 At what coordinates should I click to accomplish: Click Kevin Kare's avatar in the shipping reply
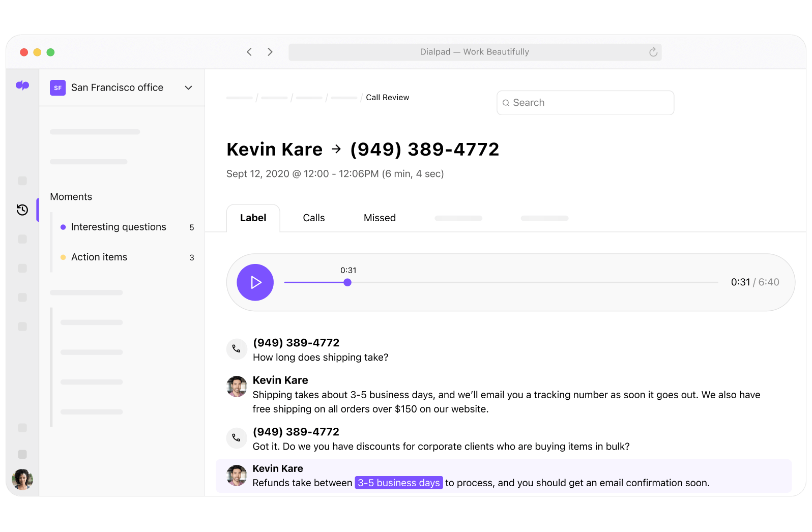tap(237, 387)
